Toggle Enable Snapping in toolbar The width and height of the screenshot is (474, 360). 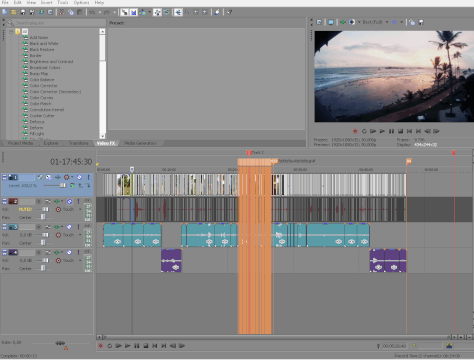click(x=124, y=12)
